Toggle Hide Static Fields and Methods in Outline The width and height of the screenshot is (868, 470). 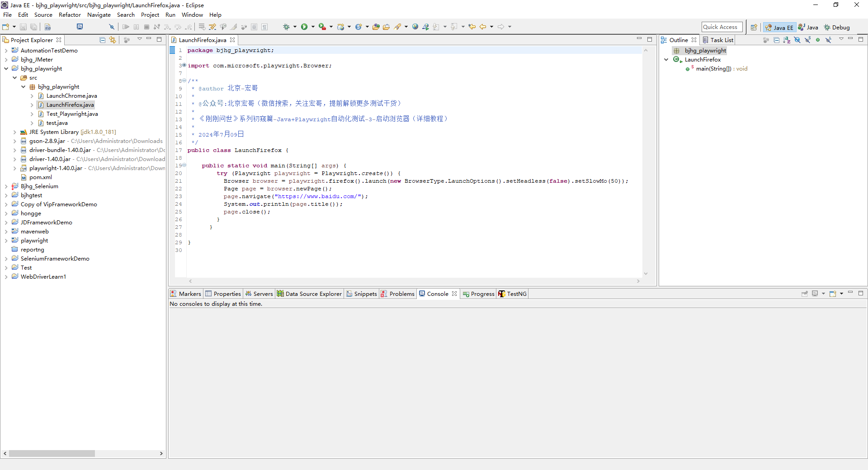pyautogui.click(x=807, y=40)
